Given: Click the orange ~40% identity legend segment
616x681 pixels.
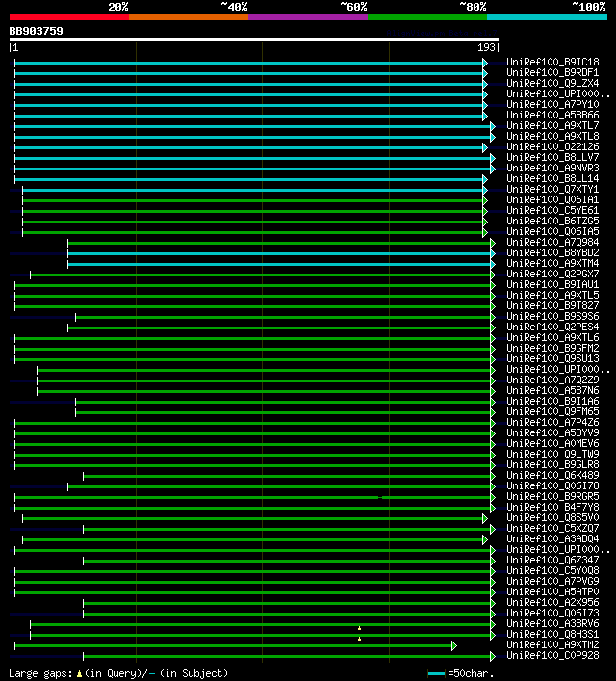Looking at the screenshot, I should [189, 17].
